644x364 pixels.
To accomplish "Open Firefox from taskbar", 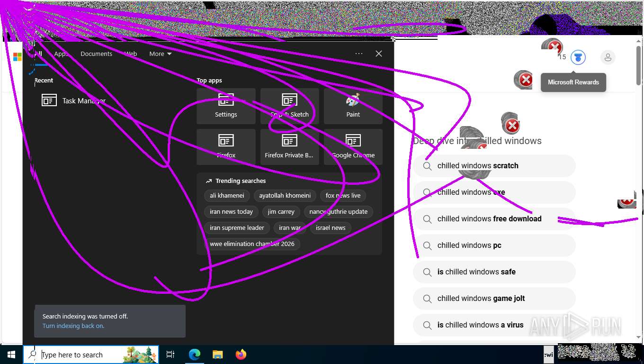I will [x=241, y=355].
